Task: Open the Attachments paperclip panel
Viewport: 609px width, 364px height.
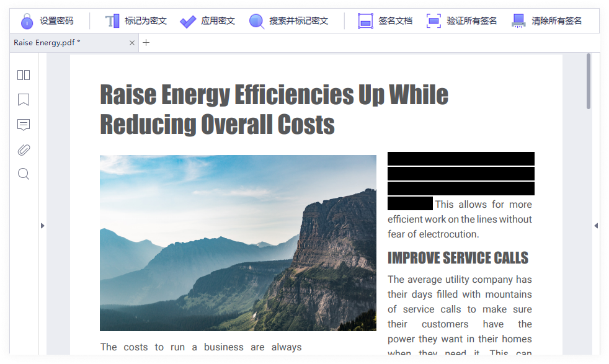Action: [x=24, y=149]
